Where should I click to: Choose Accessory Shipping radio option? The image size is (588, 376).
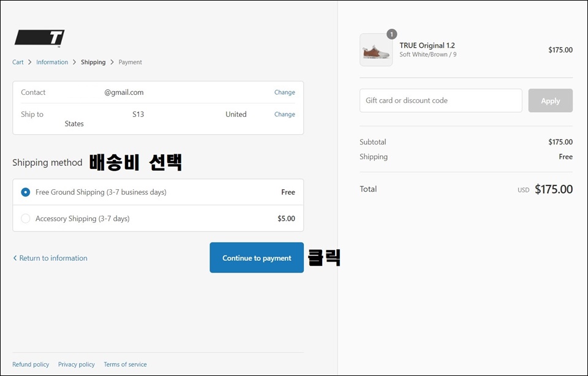(x=26, y=219)
